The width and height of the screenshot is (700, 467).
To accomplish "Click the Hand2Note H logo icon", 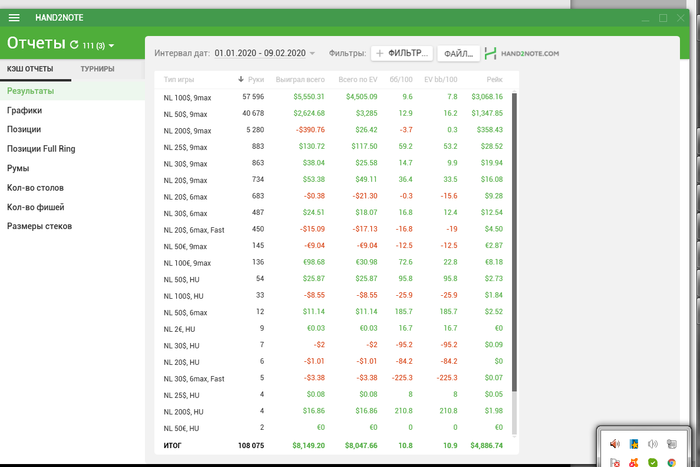I will coord(490,54).
